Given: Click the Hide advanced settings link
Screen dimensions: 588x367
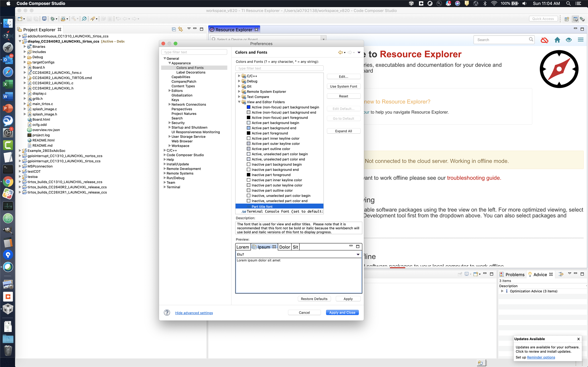Looking at the screenshot, I should (194, 313).
